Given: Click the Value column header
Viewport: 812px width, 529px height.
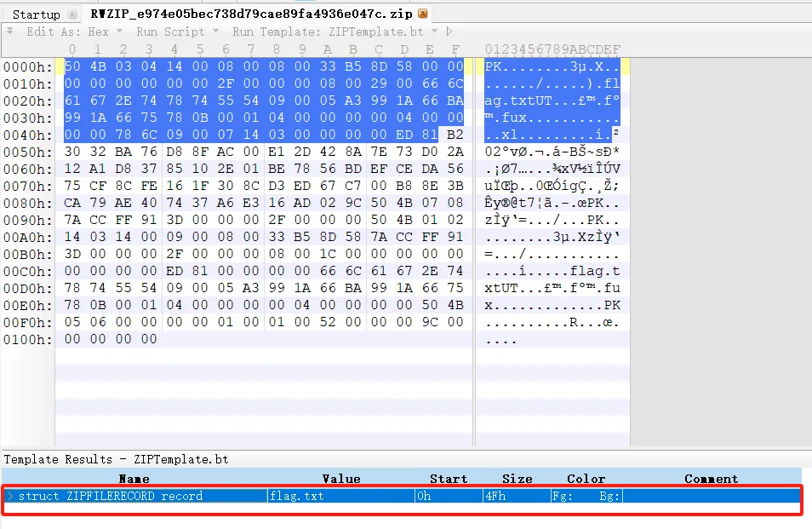Looking at the screenshot, I should point(341,479).
